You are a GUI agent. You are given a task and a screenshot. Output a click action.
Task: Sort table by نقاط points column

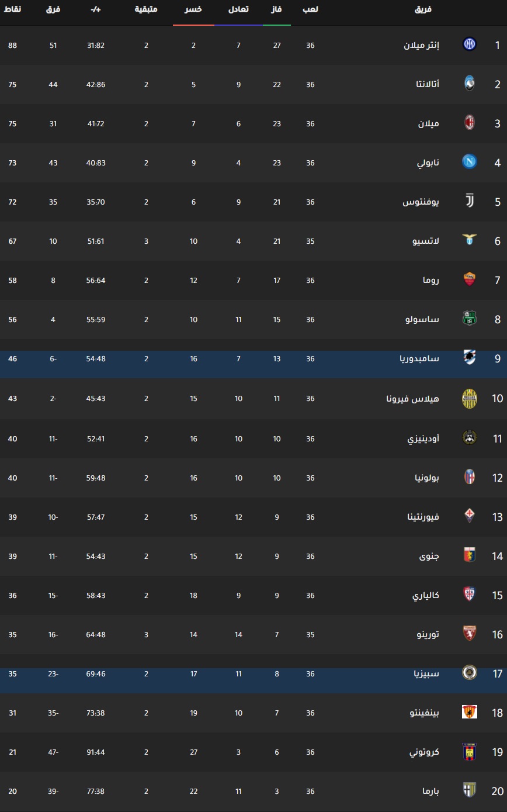12,9
